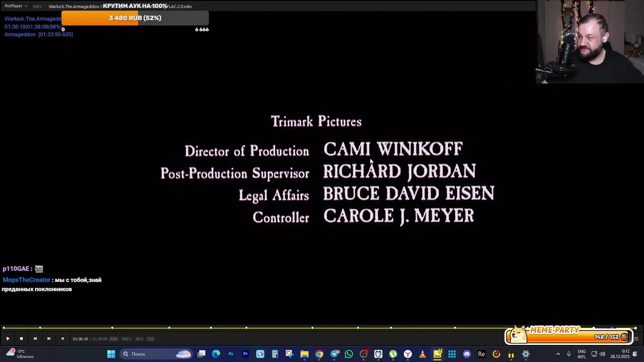This screenshot has width=644, height=362.
Task: Click the microphone tray icon
Action: click(x=569, y=354)
